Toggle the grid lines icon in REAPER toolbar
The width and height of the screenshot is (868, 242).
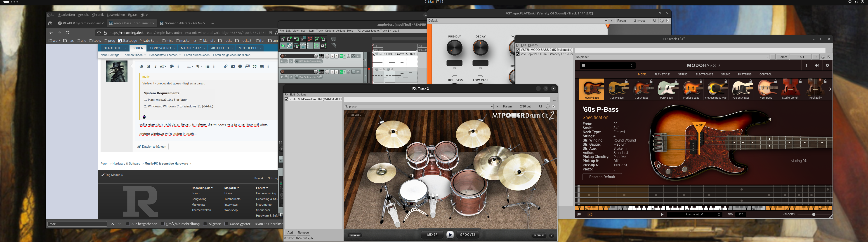click(310, 46)
